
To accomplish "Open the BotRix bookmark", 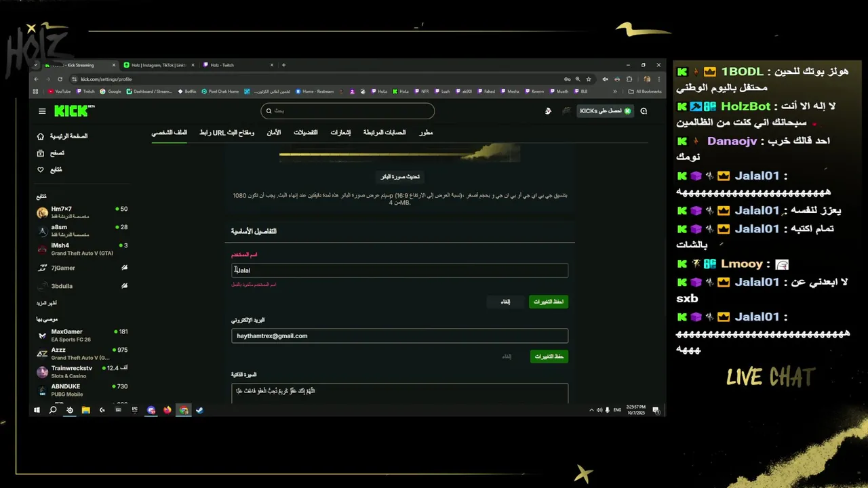I will coord(187,91).
